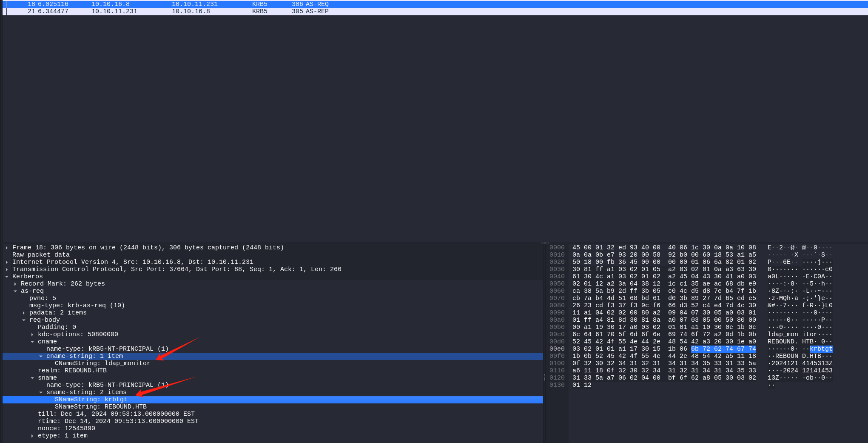
Task: Select packet 18 AS-REQ row
Action: pyautogui.click(x=435, y=4)
